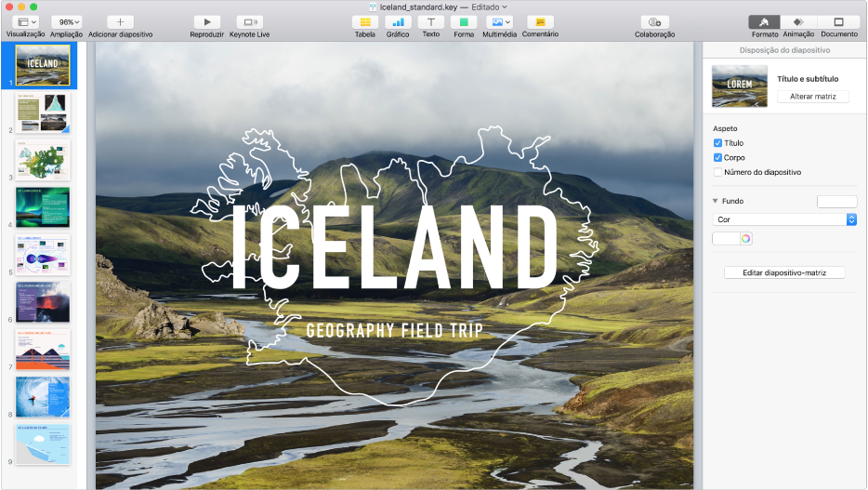Select slide 4 aurora thumbnail
This screenshot has height=490, width=868.
(43, 207)
